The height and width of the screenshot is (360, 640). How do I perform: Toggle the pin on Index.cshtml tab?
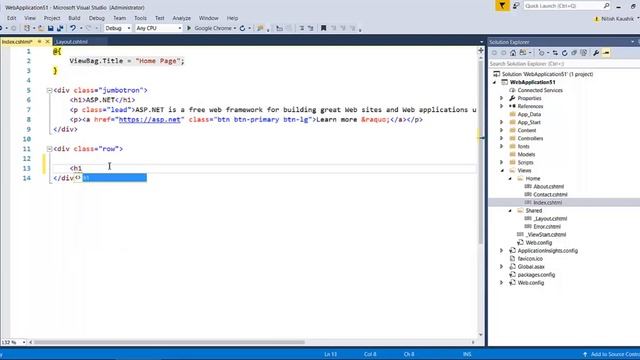(x=40, y=42)
